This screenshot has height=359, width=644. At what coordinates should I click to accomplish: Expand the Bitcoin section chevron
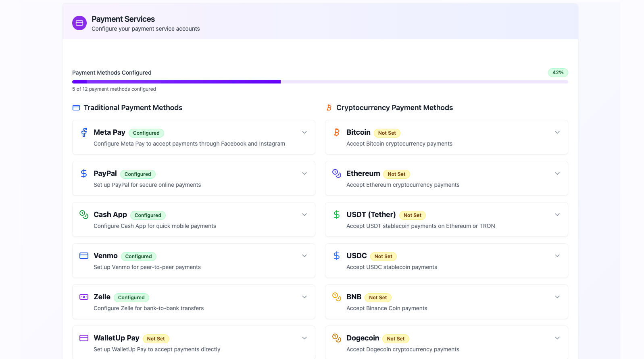[557, 132]
